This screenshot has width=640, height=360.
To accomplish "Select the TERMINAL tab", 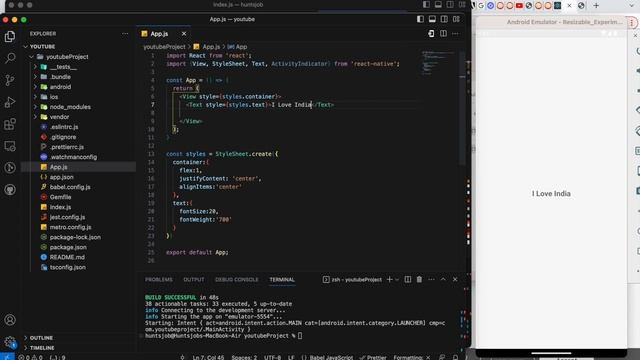I will [x=282, y=280].
